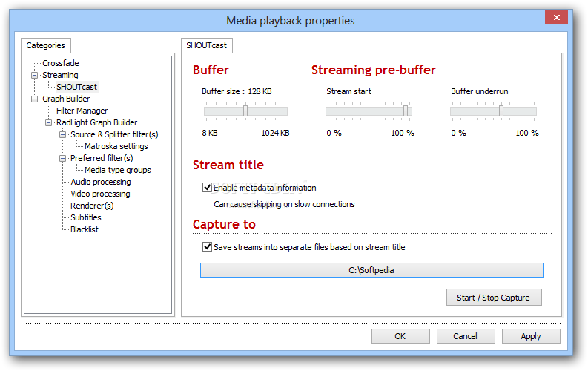Click the '8 KB' minimum buffer label
Viewport: 588px width, 371px height.
pyautogui.click(x=210, y=133)
